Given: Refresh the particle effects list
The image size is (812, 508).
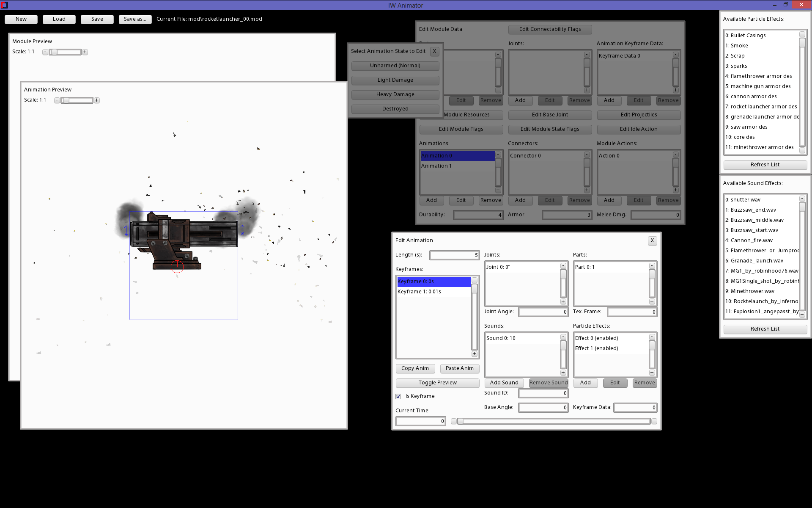Looking at the screenshot, I should 765,165.
